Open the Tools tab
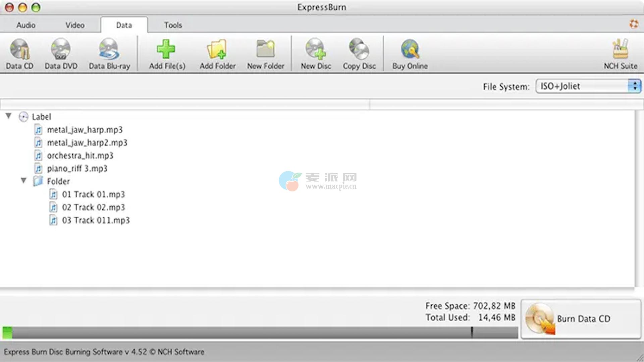 pos(173,25)
